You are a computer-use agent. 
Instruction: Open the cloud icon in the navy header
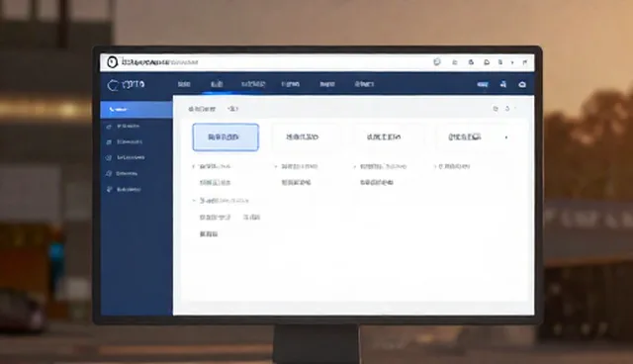pyautogui.click(x=522, y=84)
